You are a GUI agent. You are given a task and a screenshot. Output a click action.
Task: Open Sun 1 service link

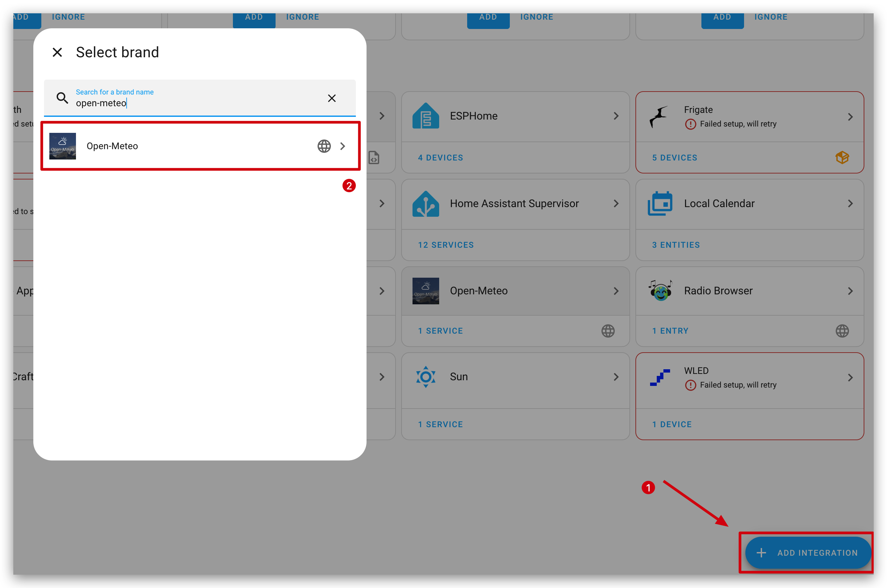coord(441,424)
